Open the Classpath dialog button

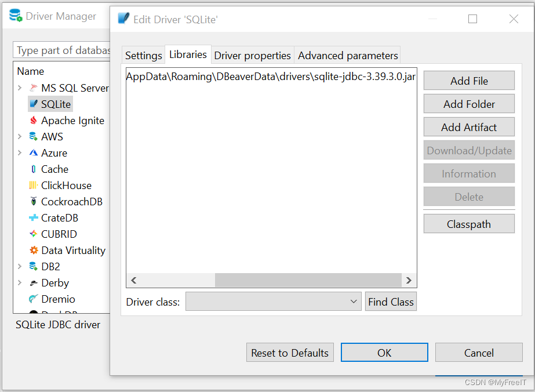[x=469, y=224]
